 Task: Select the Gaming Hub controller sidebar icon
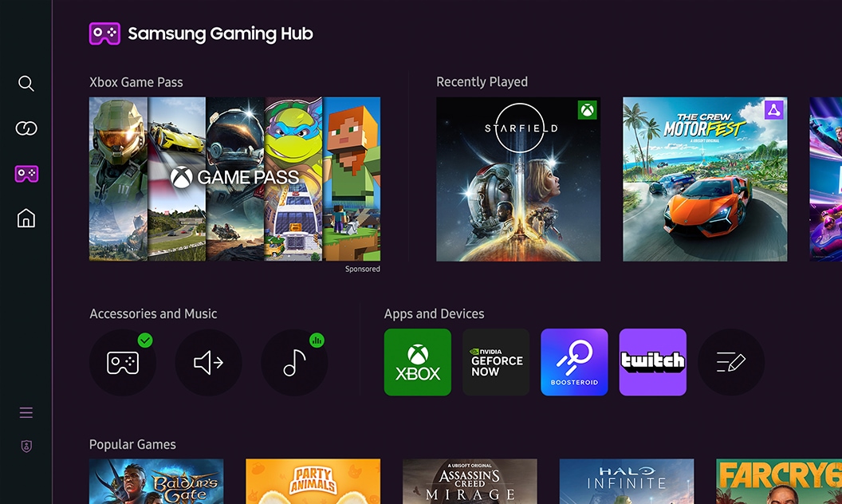(26, 173)
